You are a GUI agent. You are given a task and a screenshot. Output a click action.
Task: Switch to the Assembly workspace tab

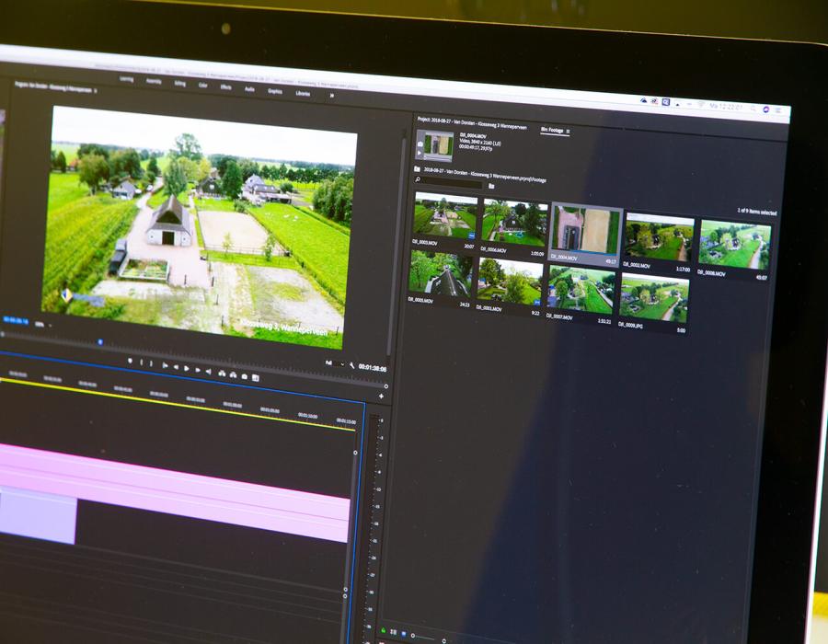click(x=154, y=81)
